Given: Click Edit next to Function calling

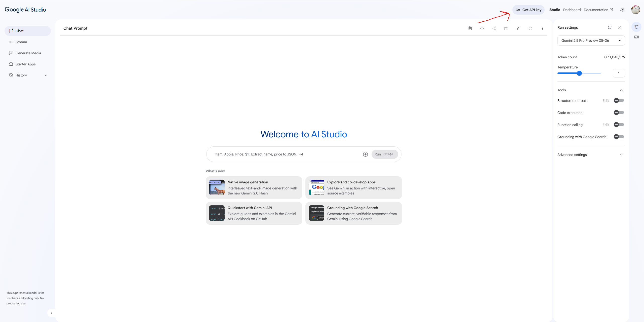Looking at the screenshot, I should pyautogui.click(x=606, y=125).
